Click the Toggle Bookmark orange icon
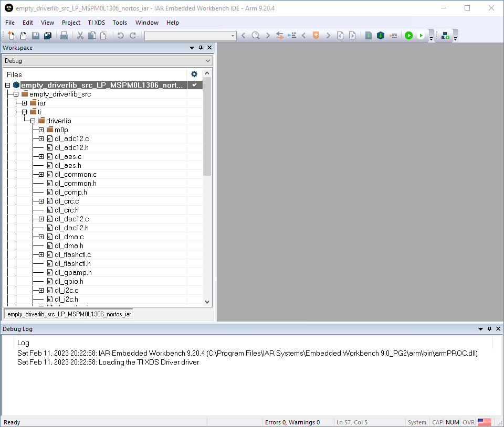The image size is (504, 427). 316,36
